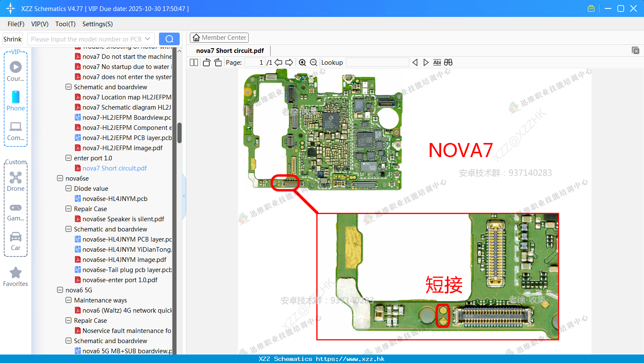
Task: Find previous lookup match
Action: (415, 62)
